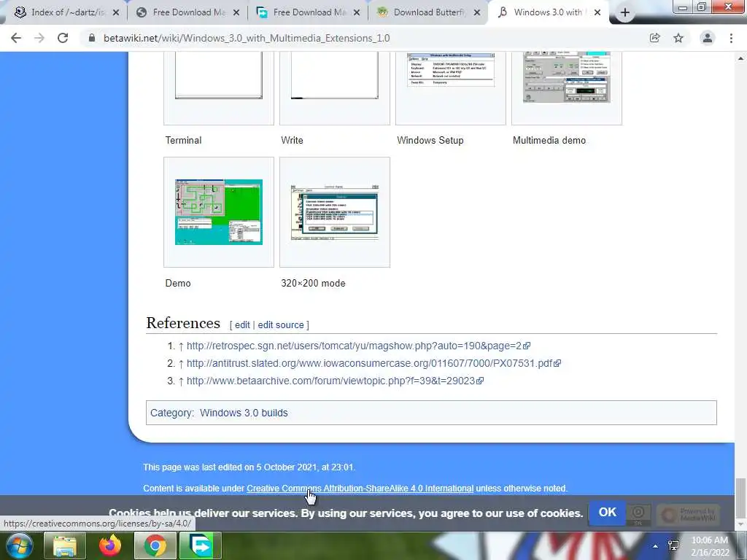
Task: Click the Creative Commons badge icon
Action: (x=638, y=514)
